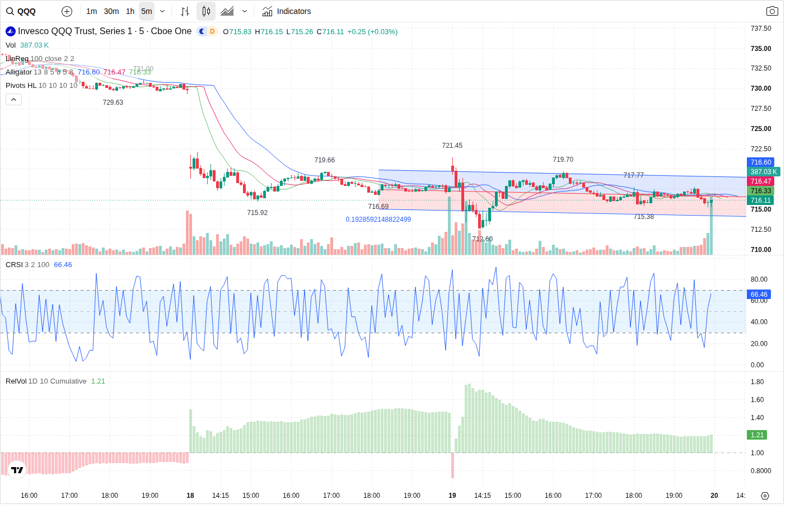Screen dimensions: 795x532
Task: Take a chart snapshot with camera icon
Action: pos(772,11)
